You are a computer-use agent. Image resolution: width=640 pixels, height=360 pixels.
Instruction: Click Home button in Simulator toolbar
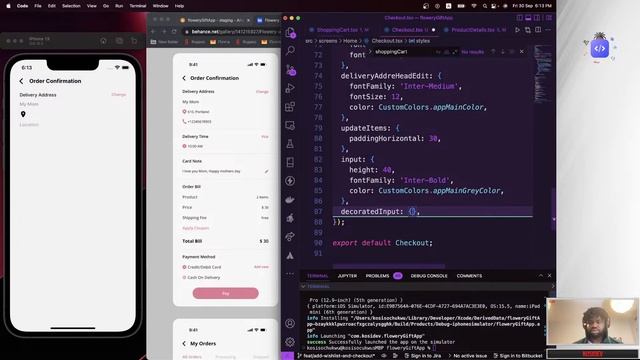[x=103, y=41]
